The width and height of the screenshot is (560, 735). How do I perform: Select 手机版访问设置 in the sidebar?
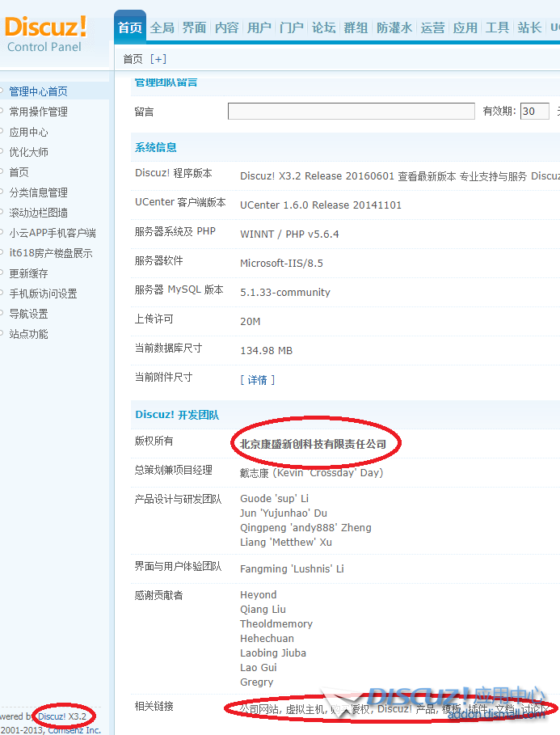43,294
